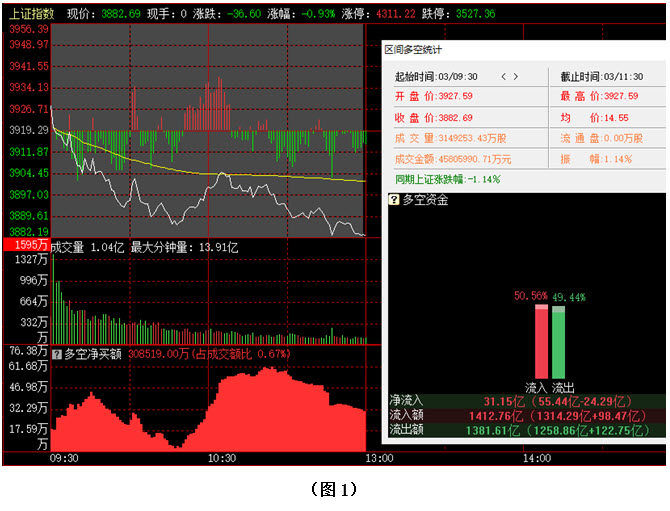The width and height of the screenshot is (670, 511).
Task: Click the 同期上证涨跌幅 text line
Action: pos(448,179)
